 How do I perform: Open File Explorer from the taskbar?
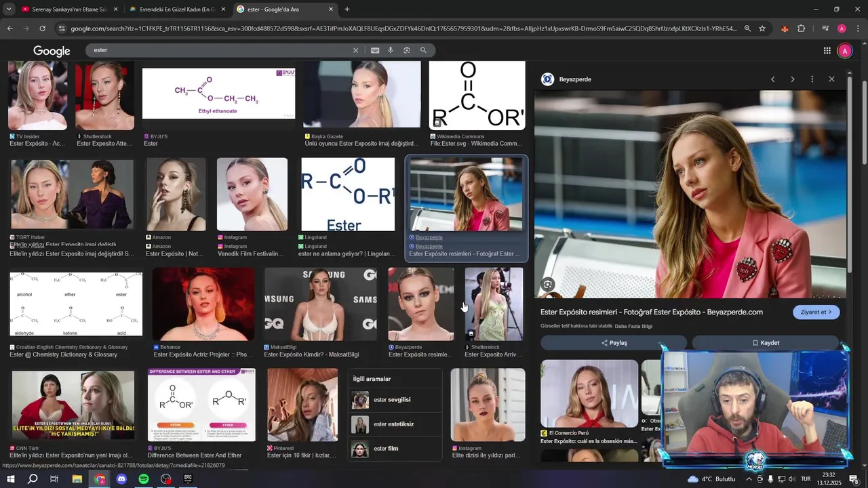click(x=77, y=479)
